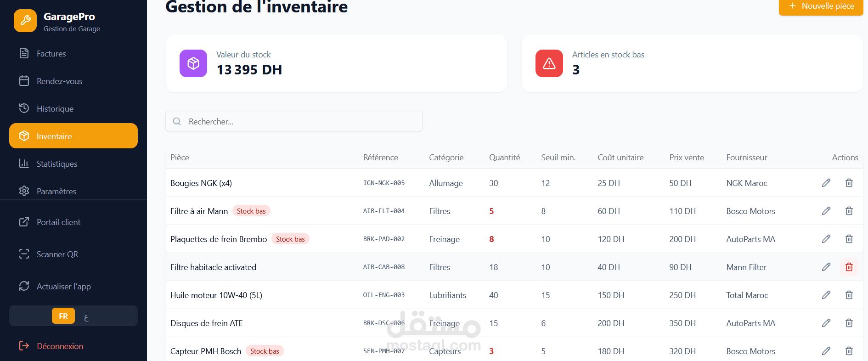The height and width of the screenshot is (361, 868).
Task: Click the Statistiques chart icon
Action: click(x=24, y=164)
